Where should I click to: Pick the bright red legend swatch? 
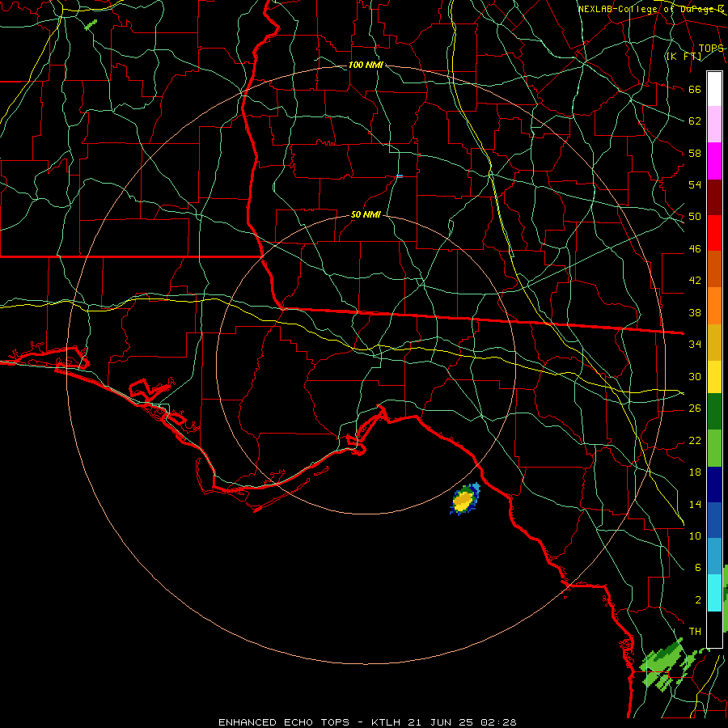(714, 233)
